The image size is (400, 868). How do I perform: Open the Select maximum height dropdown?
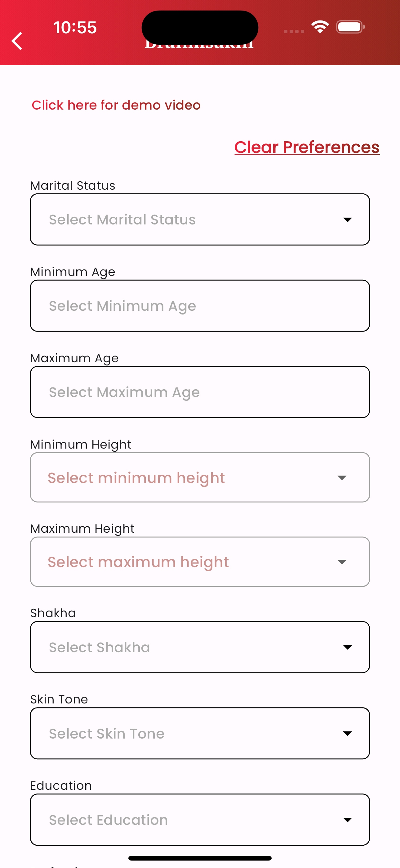click(x=200, y=562)
